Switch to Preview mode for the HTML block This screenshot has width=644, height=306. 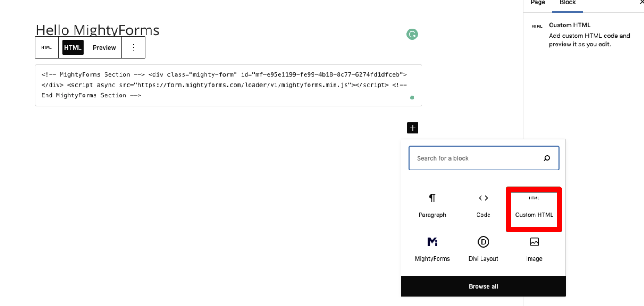[104, 47]
